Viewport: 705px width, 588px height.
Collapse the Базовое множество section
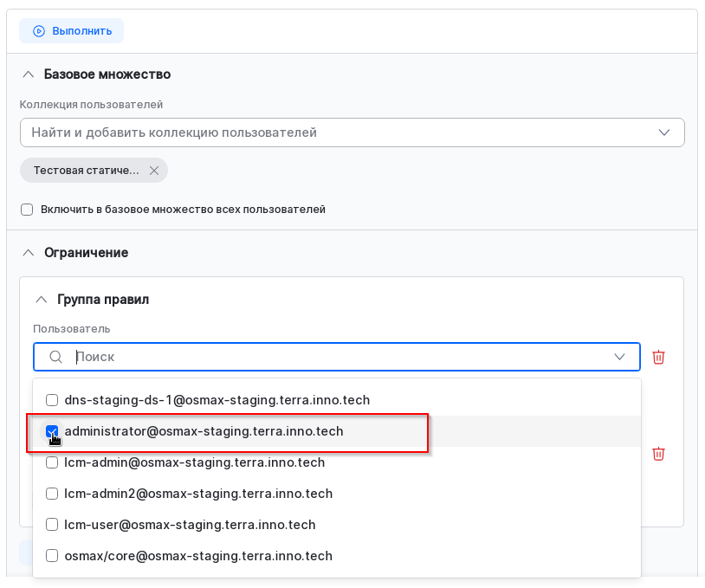[x=28, y=74]
